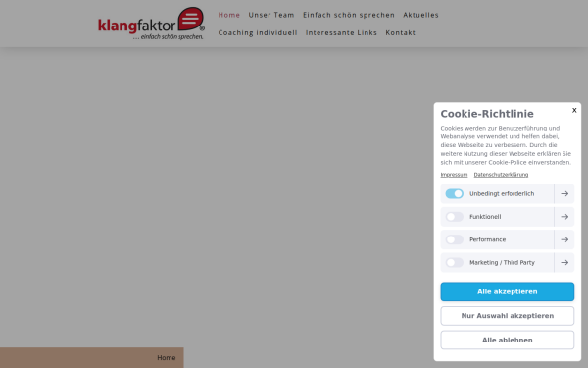Choose Nur Auswahl akzeptieren
588x368 pixels.
[507, 316]
